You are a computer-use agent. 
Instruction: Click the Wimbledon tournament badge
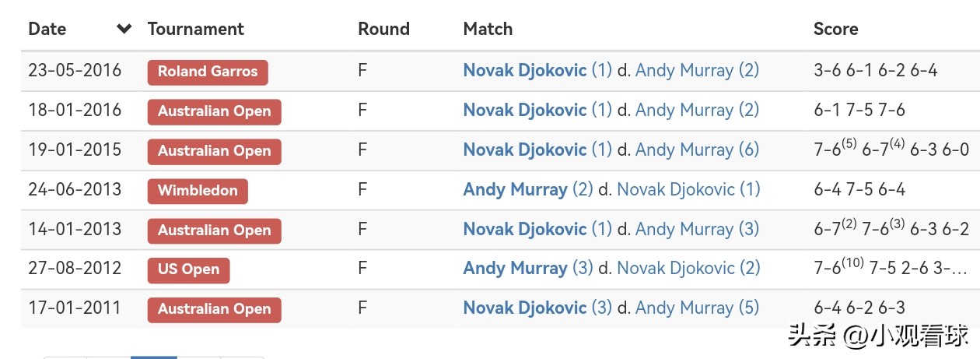coord(198,191)
